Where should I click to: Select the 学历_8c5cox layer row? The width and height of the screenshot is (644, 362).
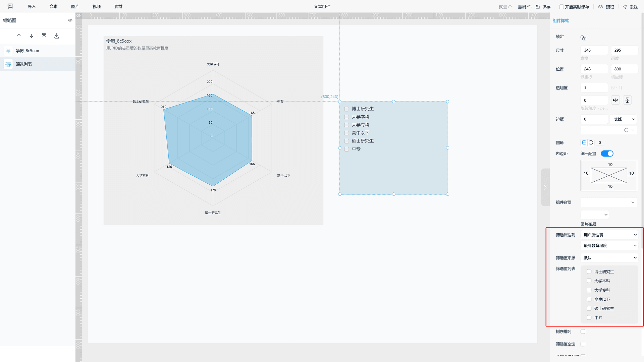38,51
